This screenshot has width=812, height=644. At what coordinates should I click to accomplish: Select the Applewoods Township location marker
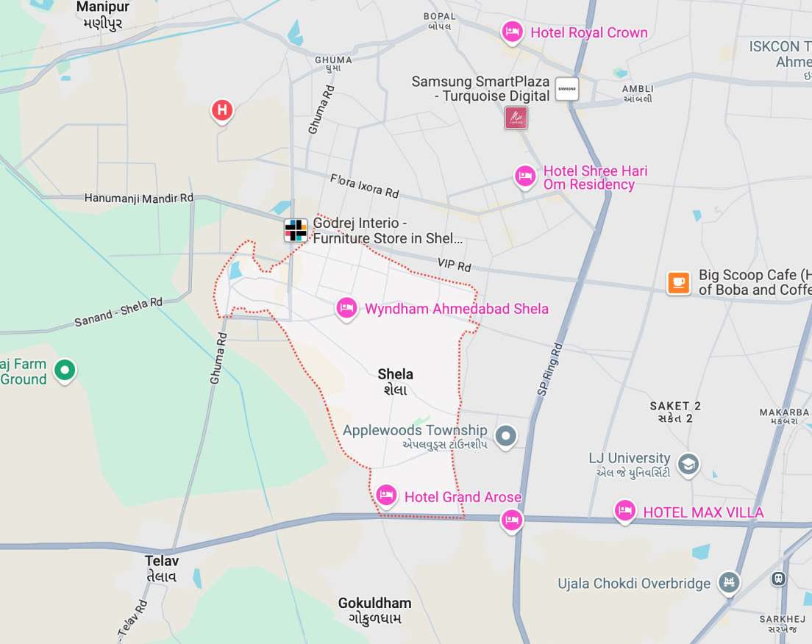click(x=506, y=437)
